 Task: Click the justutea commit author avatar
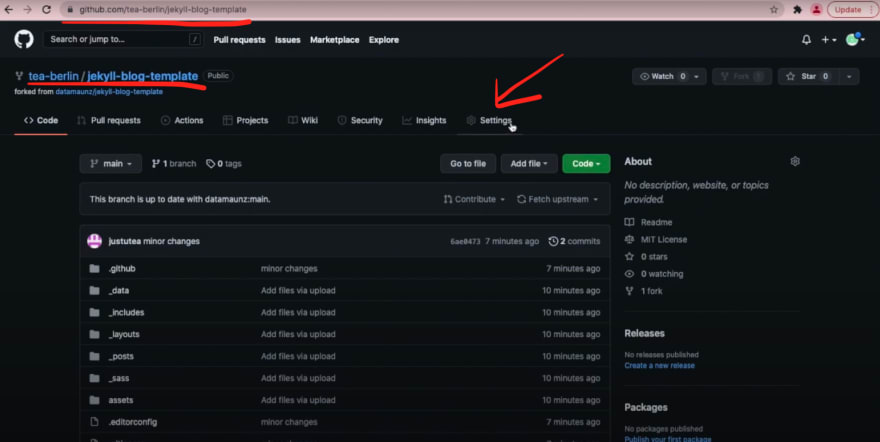94,241
